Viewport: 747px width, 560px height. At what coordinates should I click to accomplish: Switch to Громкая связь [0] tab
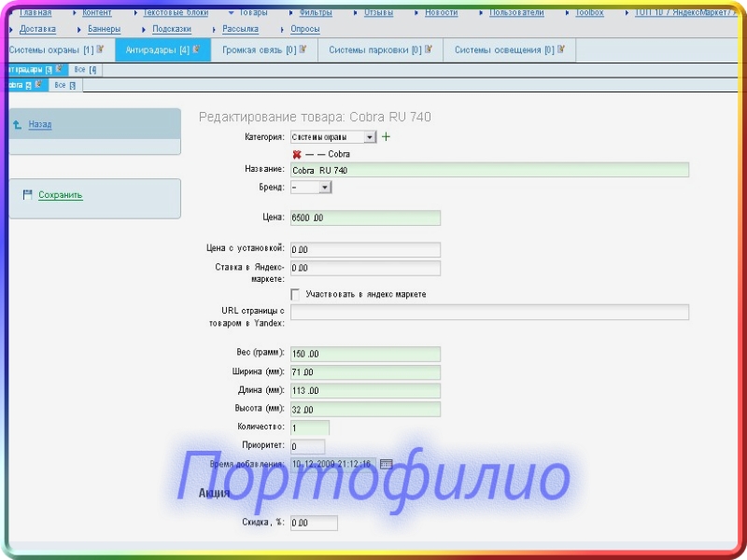pos(264,50)
